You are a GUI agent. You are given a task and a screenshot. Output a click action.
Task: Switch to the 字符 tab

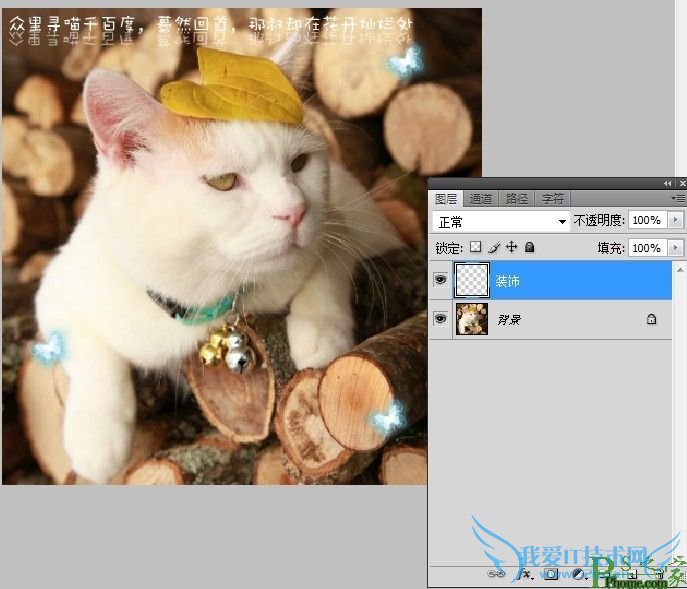(x=552, y=199)
